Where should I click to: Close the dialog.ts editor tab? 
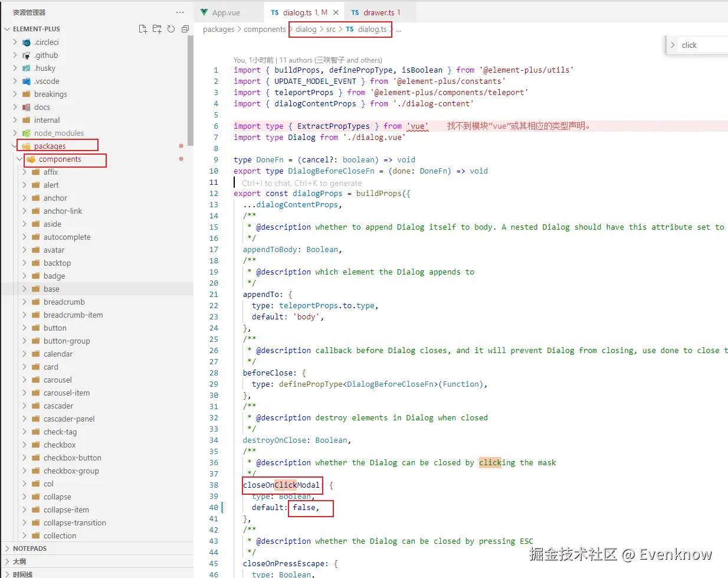(x=336, y=12)
